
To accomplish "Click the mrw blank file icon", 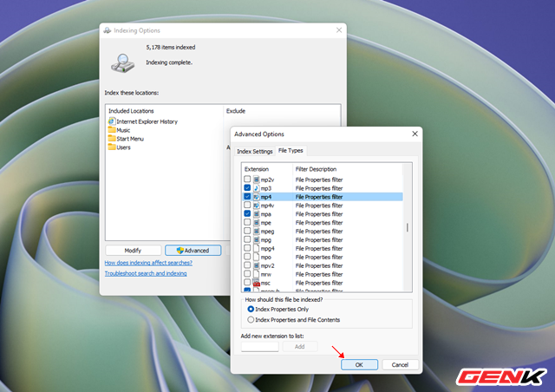I will pos(257,274).
